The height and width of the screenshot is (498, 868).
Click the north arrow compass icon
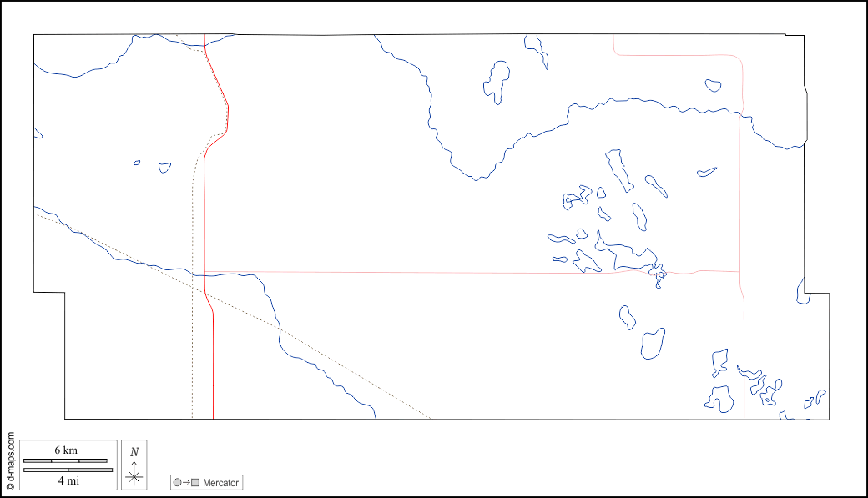click(x=134, y=465)
